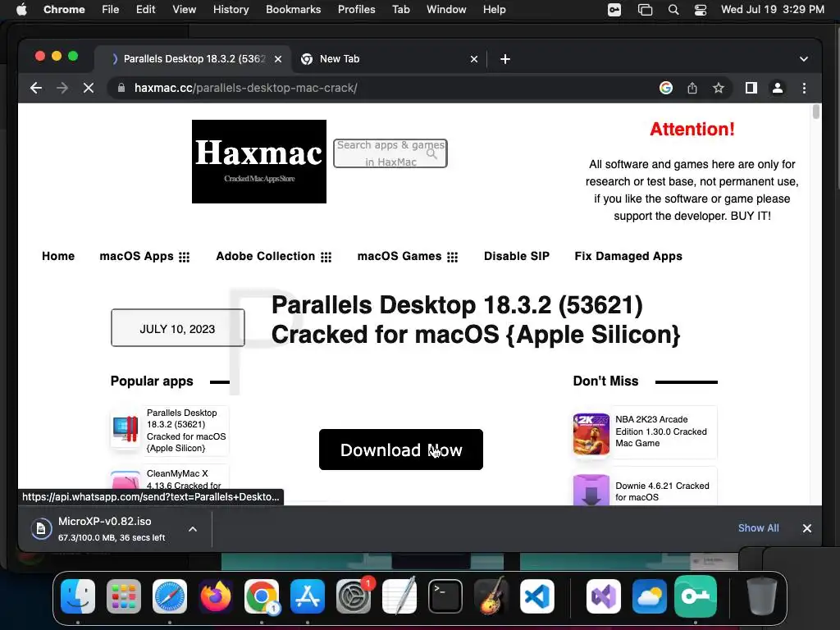Go back to previous page
840x630 pixels.
(36, 88)
